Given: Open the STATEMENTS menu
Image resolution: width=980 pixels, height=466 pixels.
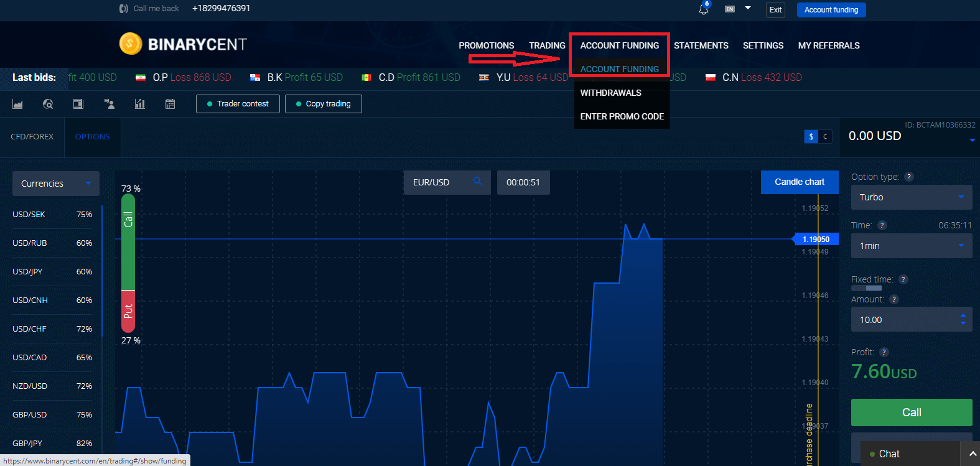Looking at the screenshot, I should coord(701,45).
